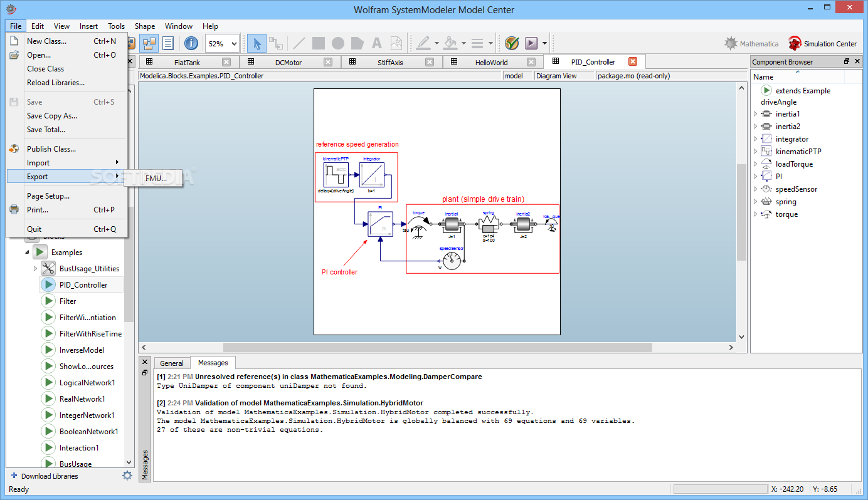Click the integrator block in diagram
This screenshot has width=868, height=500.
pyautogui.click(x=371, y=174)
